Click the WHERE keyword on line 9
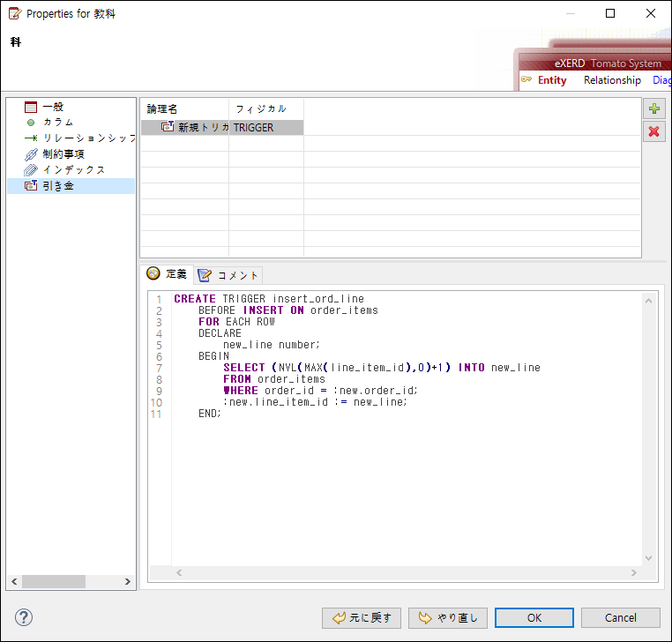This screenshot has height=642, width=672. (241, 391)
